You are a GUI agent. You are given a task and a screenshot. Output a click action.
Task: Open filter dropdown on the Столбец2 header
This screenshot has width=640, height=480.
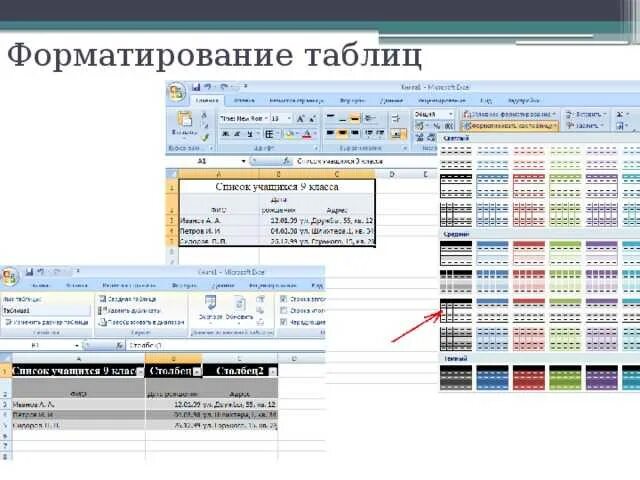[273, 372]
